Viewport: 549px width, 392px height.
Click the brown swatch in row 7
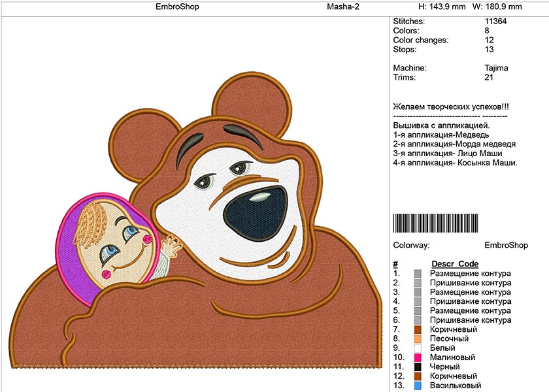click(x=418, y=330)
